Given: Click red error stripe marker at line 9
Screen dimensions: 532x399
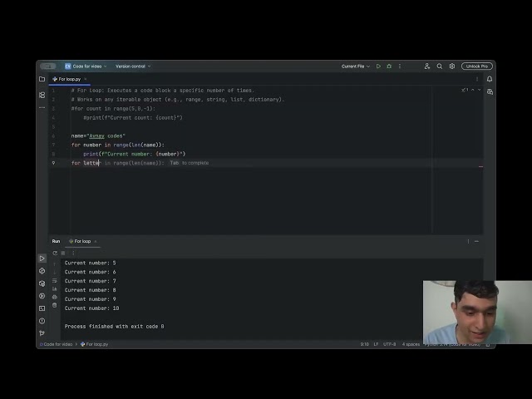Looking at the screenshot, I should tap(480, 166).
